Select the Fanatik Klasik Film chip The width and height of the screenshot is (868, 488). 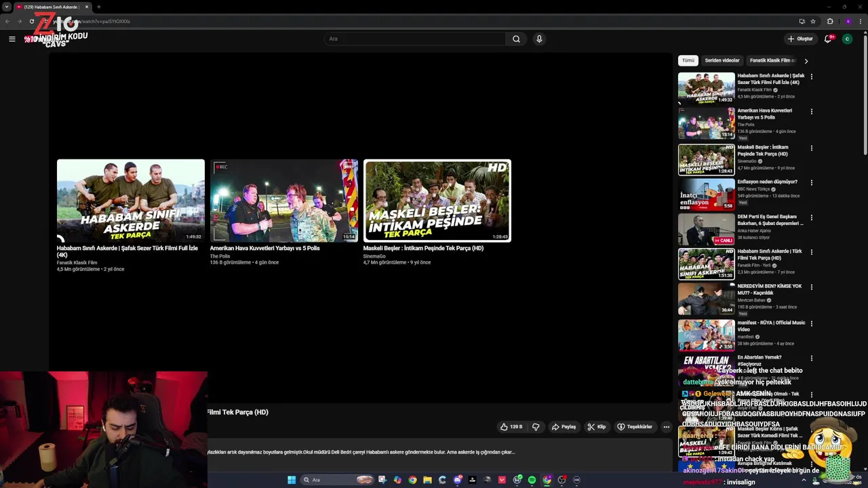(x=772, y=60)
